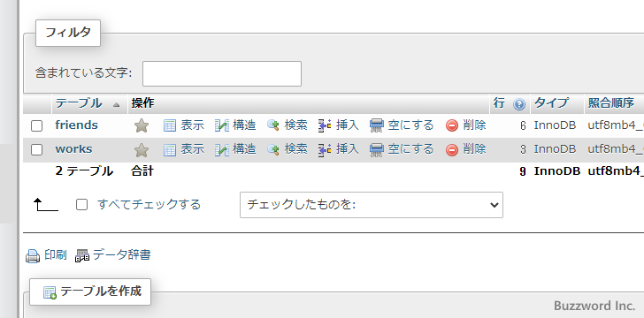Click the printer icon for 印刷
644x318 pixels.
[33, 256]
